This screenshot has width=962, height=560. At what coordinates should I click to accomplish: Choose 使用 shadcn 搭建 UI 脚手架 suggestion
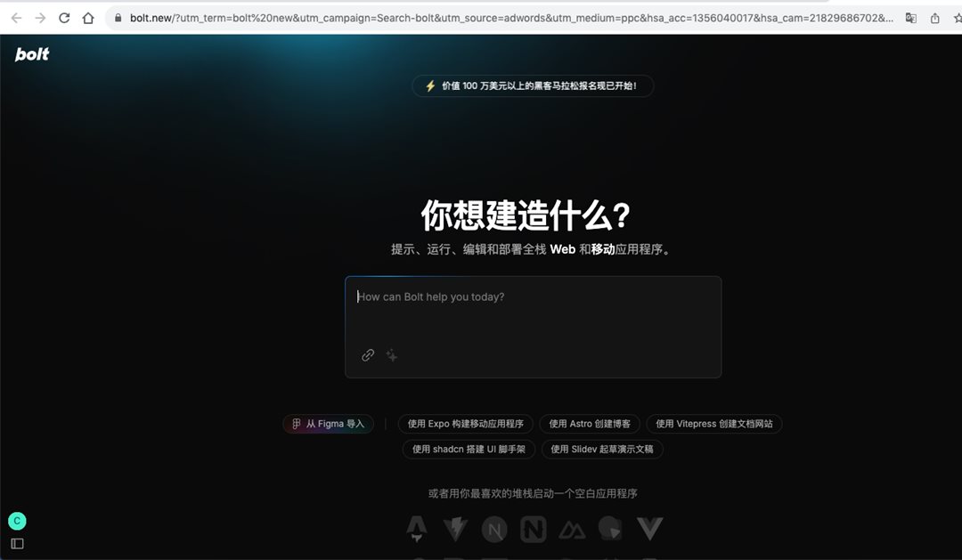coord(469,449)
